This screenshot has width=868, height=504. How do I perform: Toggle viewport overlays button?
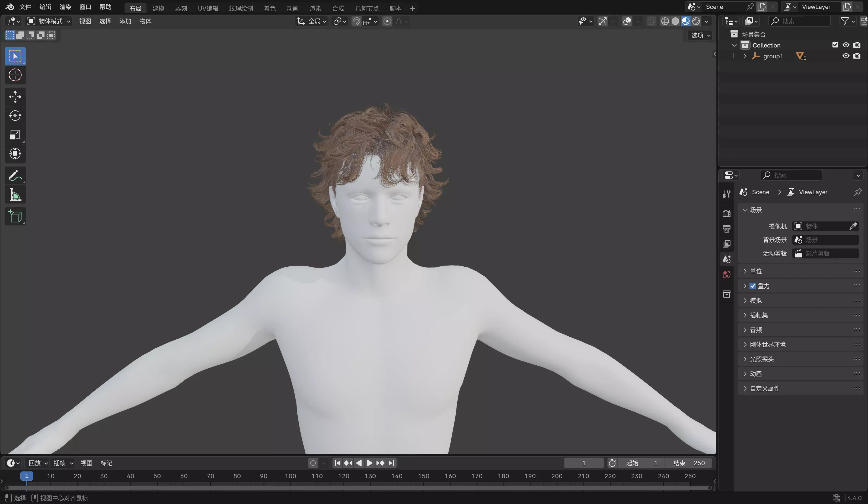(x=627, y=21)
